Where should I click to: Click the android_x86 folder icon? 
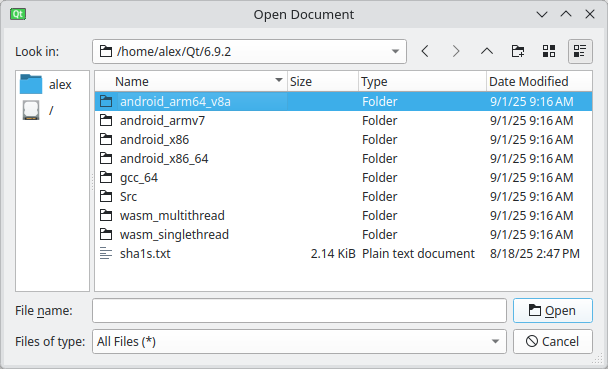(106, 140)
